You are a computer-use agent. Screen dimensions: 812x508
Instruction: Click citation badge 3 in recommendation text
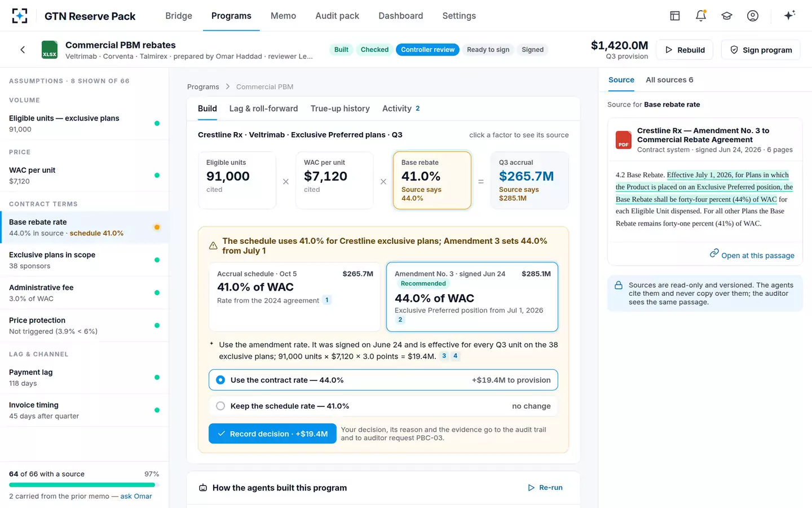pos(444,356)
